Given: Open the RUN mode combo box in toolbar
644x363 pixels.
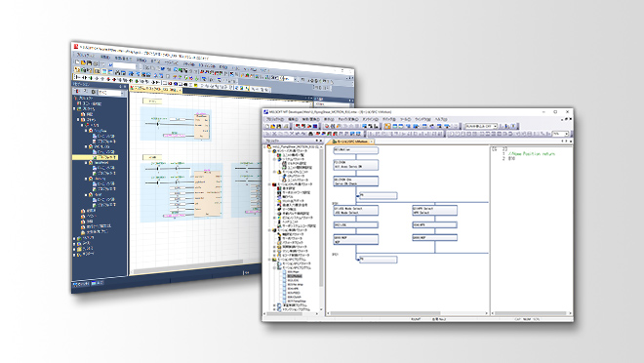Looking at the screenshot, I should [x=481, y=126].
